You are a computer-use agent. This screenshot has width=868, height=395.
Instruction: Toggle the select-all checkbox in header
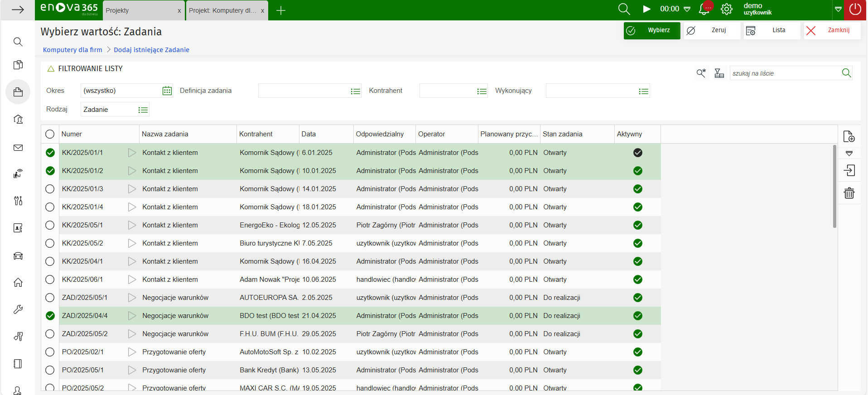pos(50,134)
